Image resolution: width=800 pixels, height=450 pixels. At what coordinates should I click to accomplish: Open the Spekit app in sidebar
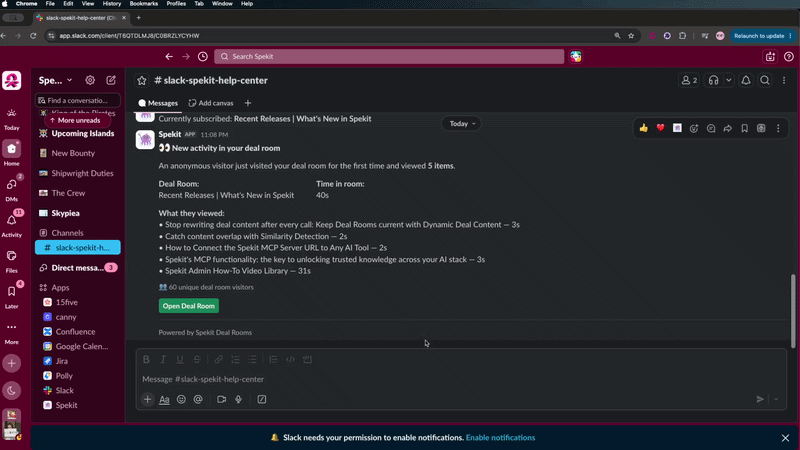click(x=66, y=405)
